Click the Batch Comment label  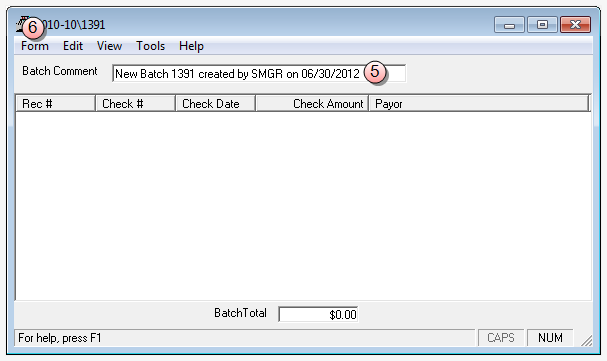[60, 71]
